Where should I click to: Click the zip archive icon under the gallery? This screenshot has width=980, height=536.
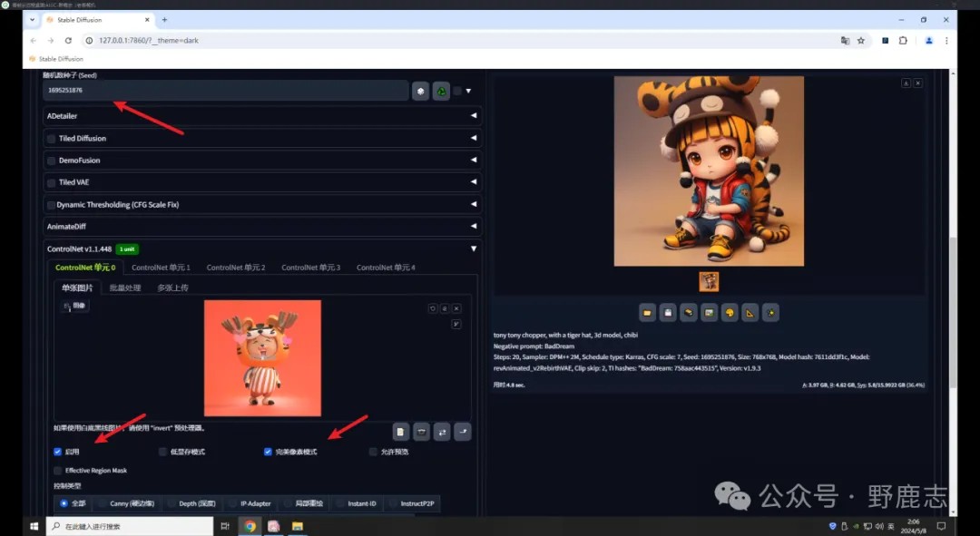689,312
